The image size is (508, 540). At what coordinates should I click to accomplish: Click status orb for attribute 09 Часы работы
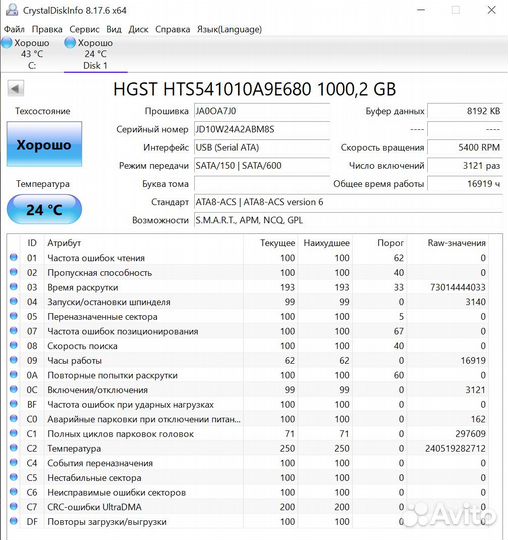click(14, 360)
